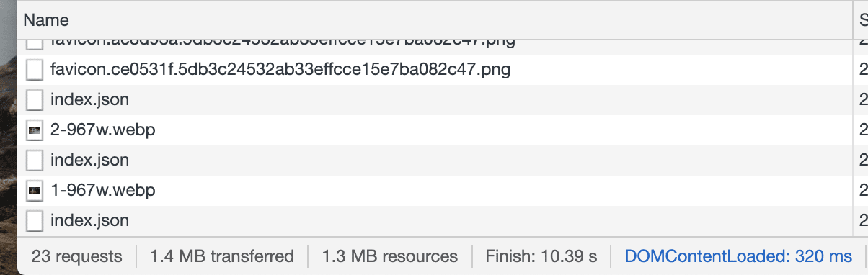Click the file icon beside favicon.ce0531f png
Image resolution: width=868 pixels, height=275 pixels.
coord(34,70)
